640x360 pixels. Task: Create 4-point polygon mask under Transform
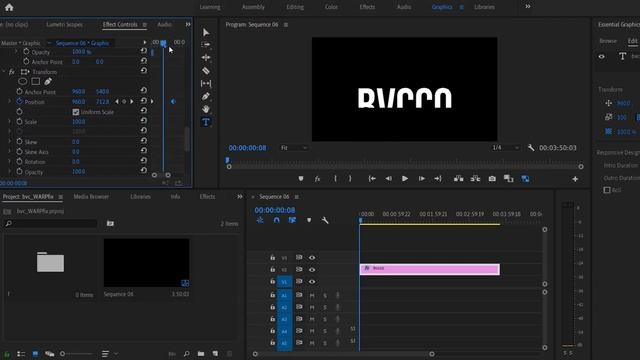pos(36,82)
